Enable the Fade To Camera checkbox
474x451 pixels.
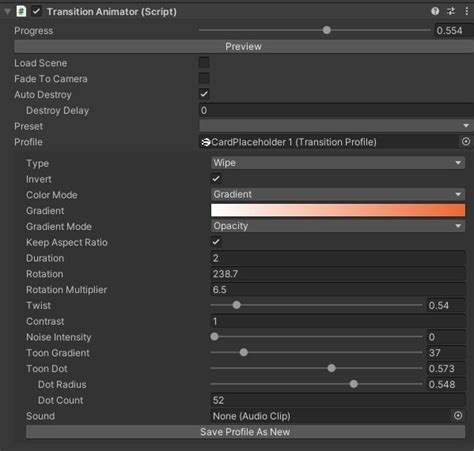[204, 78]
